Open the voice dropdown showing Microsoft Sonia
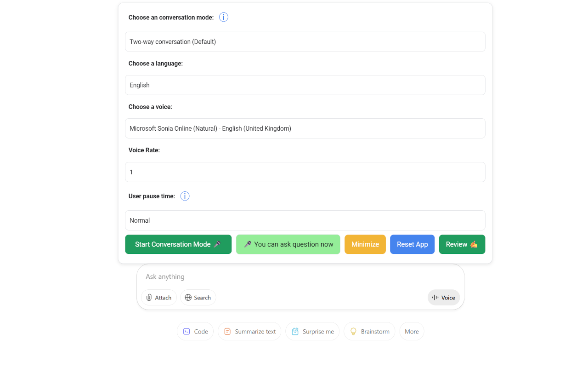Image resolution: width=588 pixels, height=368 pixels. pyautogui.click(x=305, y=128)
